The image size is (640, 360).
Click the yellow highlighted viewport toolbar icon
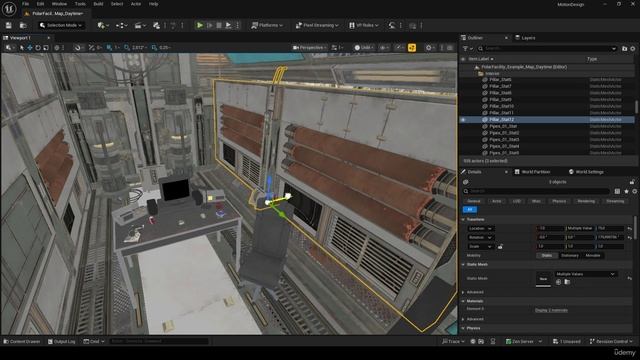[412, 48]
